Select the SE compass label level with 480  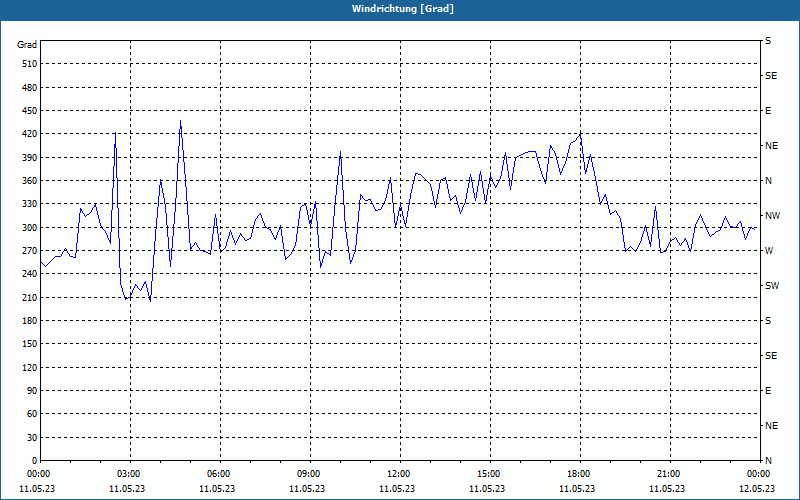pyautogui.click(x=771, y=76)
